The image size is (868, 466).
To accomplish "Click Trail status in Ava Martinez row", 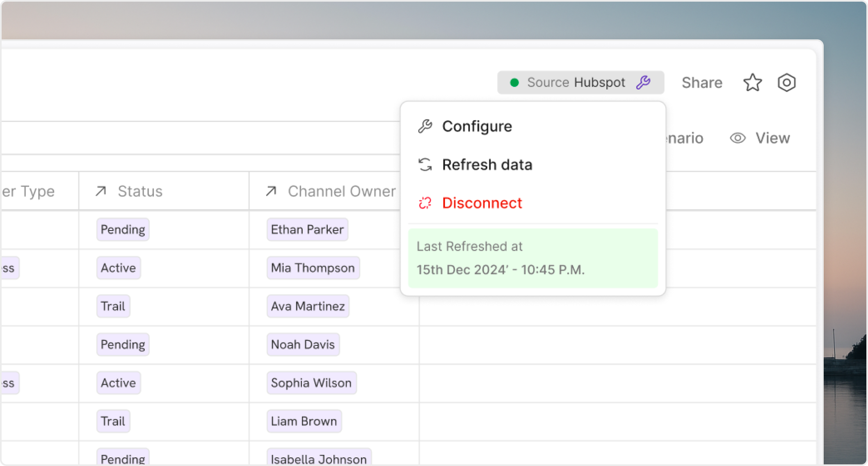I will (113, 306).
